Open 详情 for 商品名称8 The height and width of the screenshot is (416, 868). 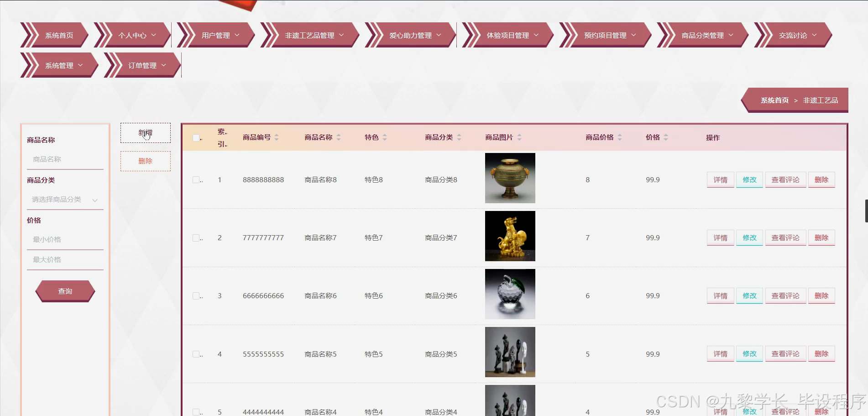pyautogui.click(x=721, y=180)
